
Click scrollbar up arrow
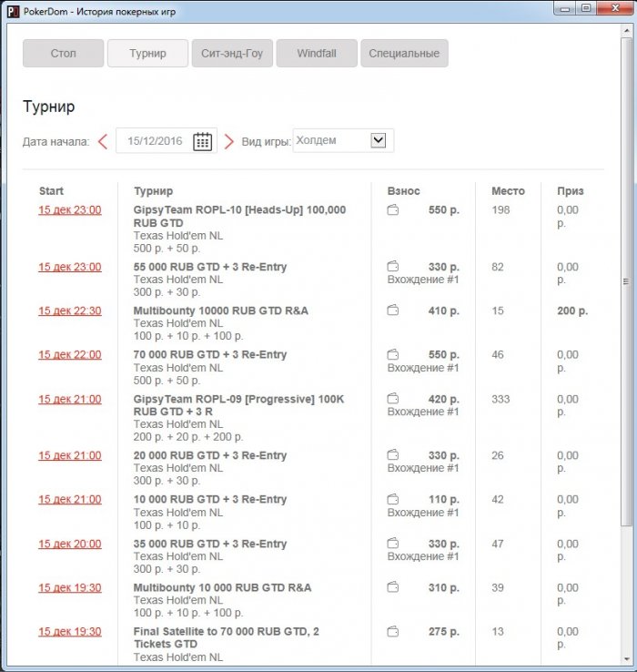click(626, 30)
